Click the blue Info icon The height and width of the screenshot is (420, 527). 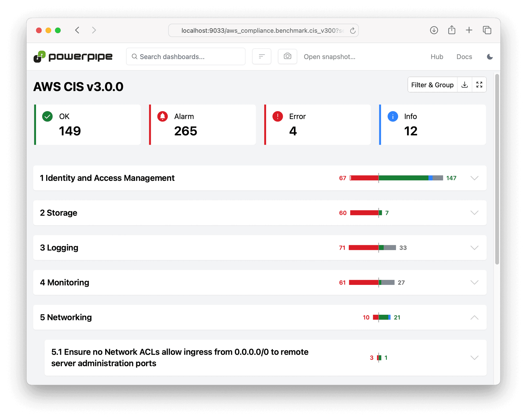click(392, 116)
